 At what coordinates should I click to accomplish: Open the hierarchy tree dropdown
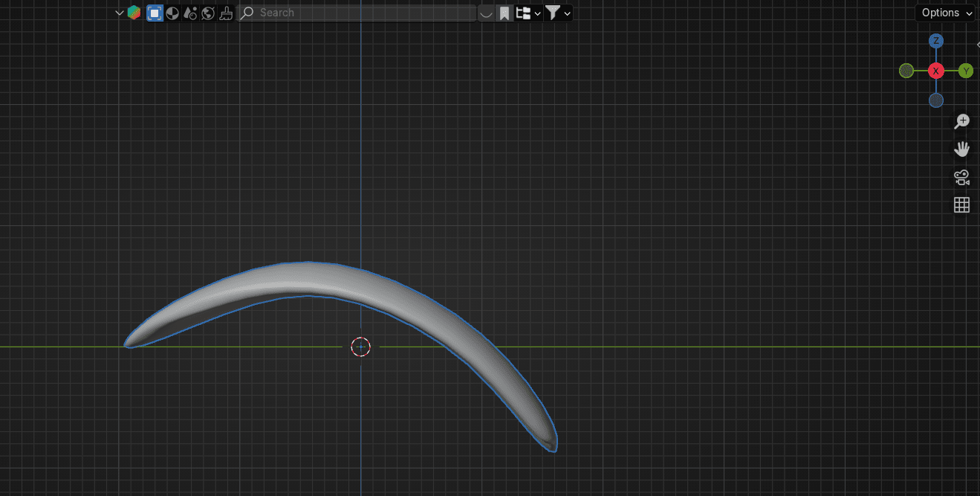pyautogui.click(x=528, y=13)
